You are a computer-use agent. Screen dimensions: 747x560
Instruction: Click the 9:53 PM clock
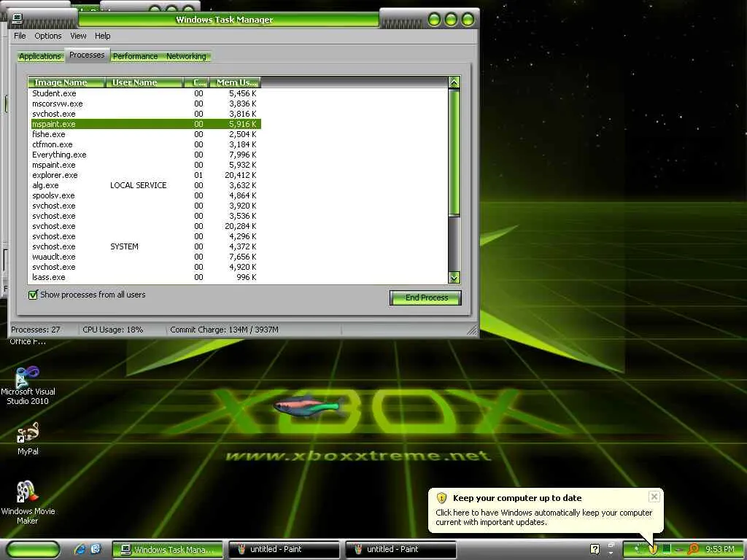(719, 549)
